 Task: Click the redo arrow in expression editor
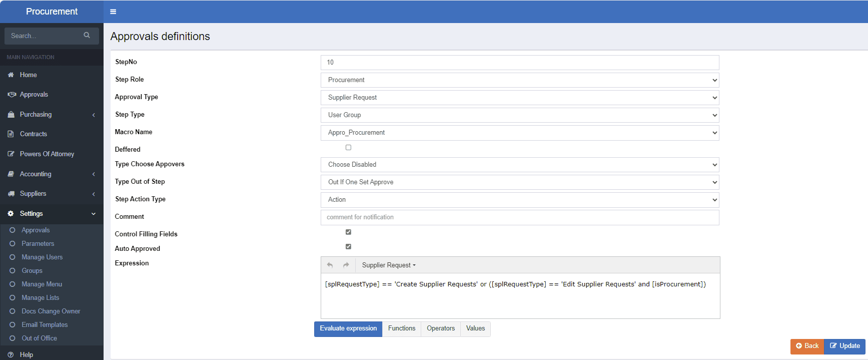tap(346, 265)
